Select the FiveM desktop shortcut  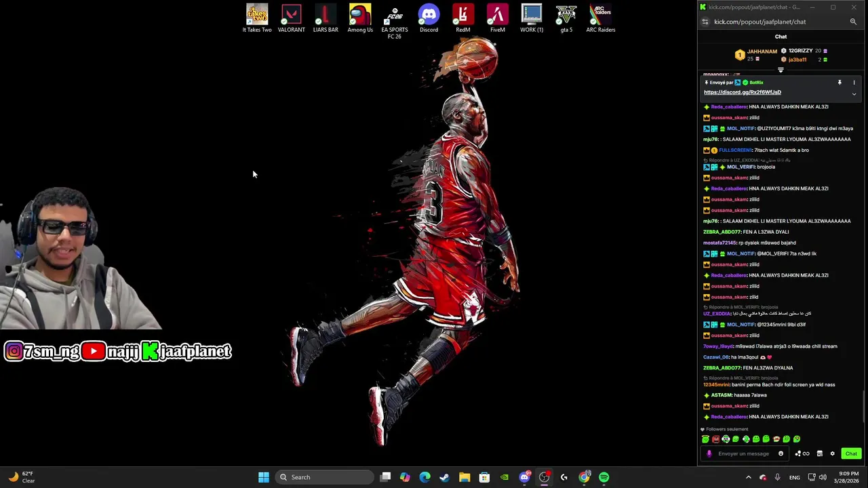pyautogui.click(x=498, y=18)
